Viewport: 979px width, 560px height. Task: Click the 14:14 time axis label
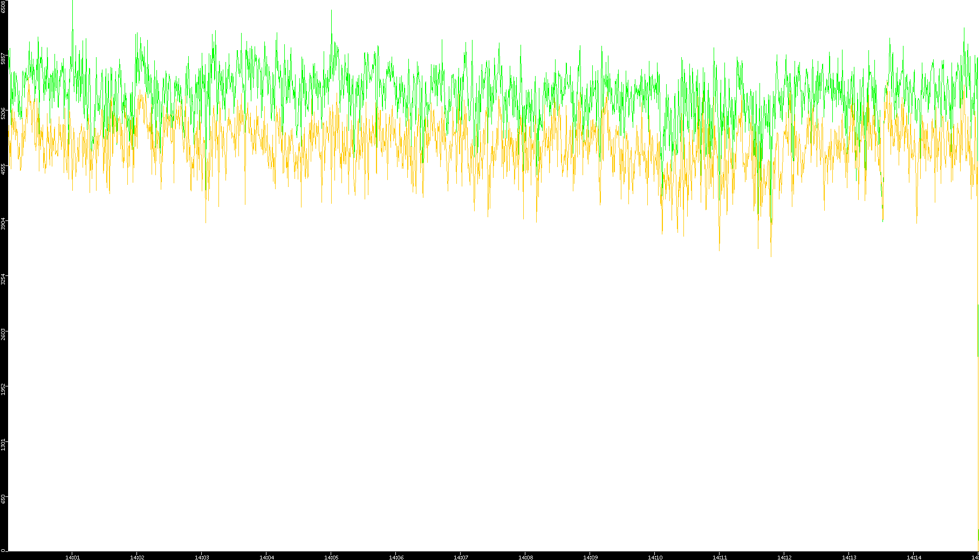[914, 557]
